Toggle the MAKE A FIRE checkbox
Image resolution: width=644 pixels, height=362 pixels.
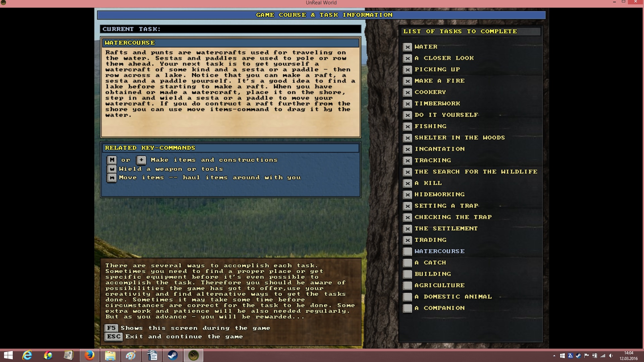[408, 81]
